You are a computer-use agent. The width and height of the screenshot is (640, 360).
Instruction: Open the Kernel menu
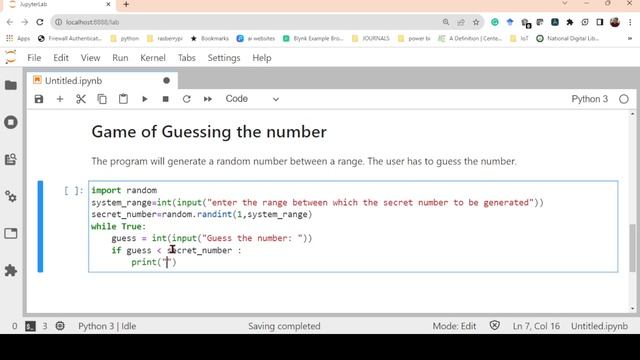click(153, 58)
